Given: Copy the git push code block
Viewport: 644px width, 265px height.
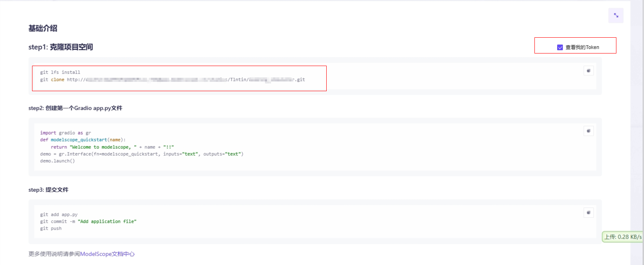Looking at the screenshot, I should 588,212.
